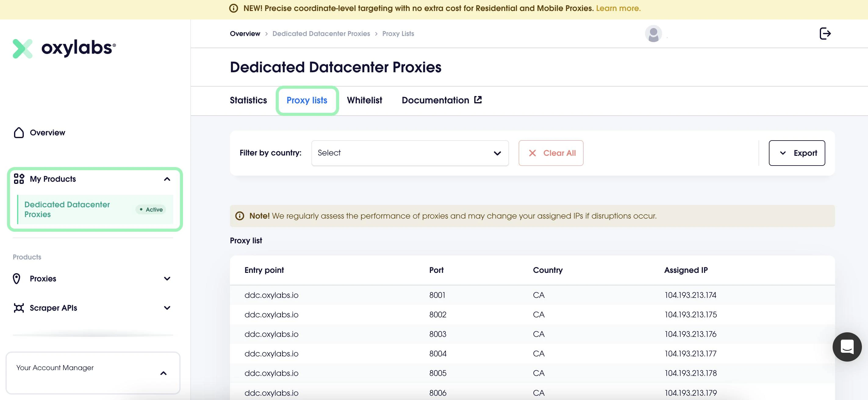The height and width of the screenshot is (400, 868).
Task: Click the Entry point column header
Action: pyautogui.click(x=264, y=270)
